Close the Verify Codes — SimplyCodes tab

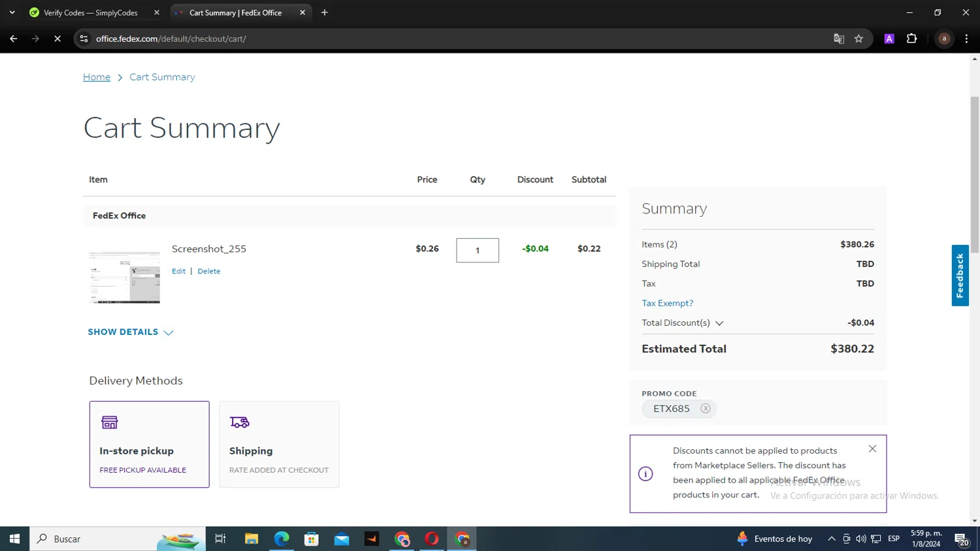coord(157,12)
